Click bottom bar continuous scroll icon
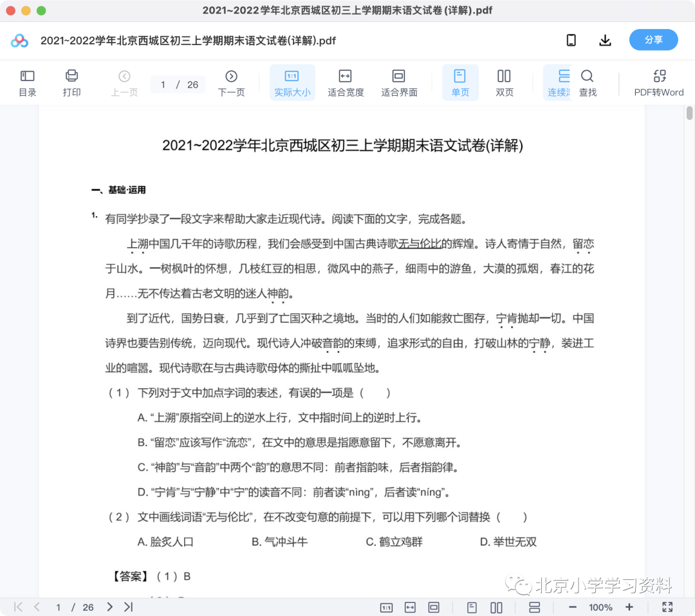The height and width of the screenshot is (616, 695). pyautogui.click(x=535, y=607)
